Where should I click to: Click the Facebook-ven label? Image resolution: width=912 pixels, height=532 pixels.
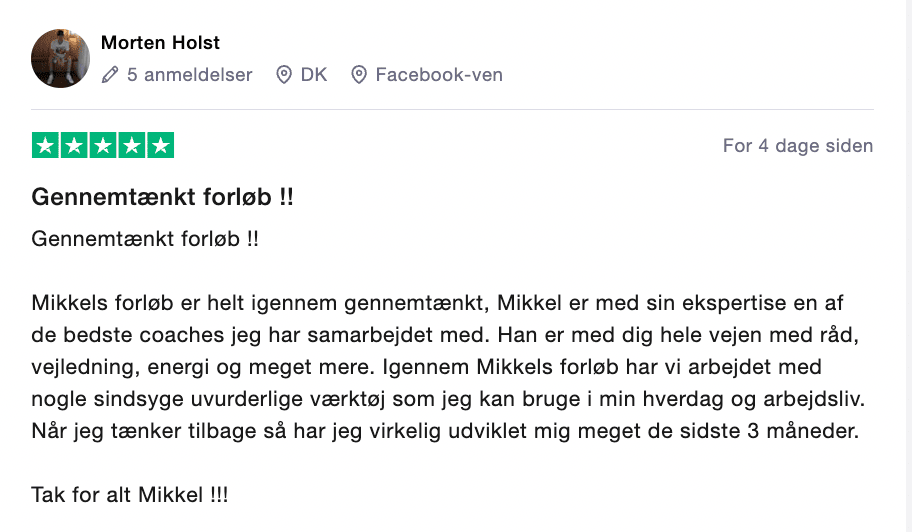coord(439,75)
